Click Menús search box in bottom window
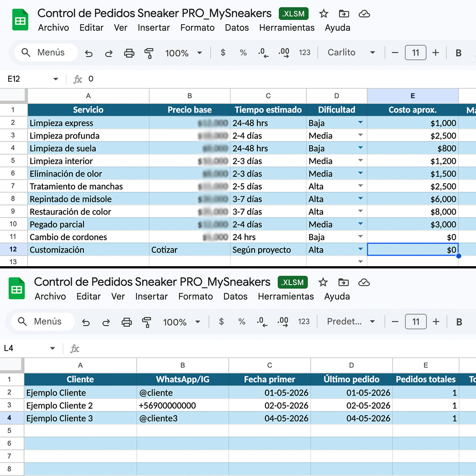The height and width of the screenshot is (476, 476). (x=43, y=321)
